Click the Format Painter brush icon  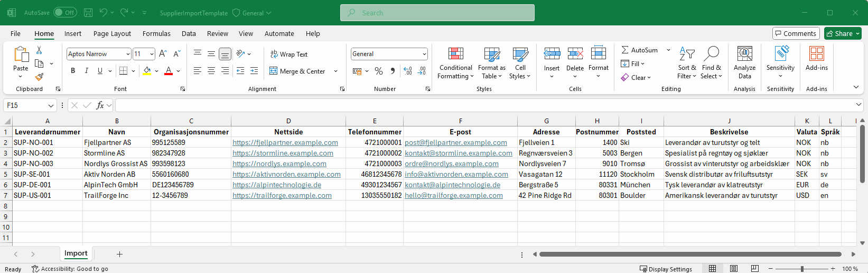pos(39,77)
